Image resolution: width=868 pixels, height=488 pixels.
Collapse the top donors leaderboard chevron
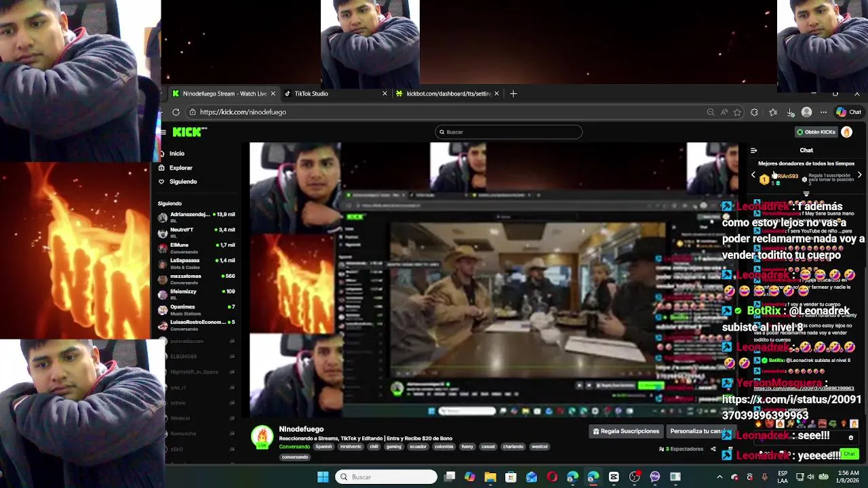click(x=806, y=194)
